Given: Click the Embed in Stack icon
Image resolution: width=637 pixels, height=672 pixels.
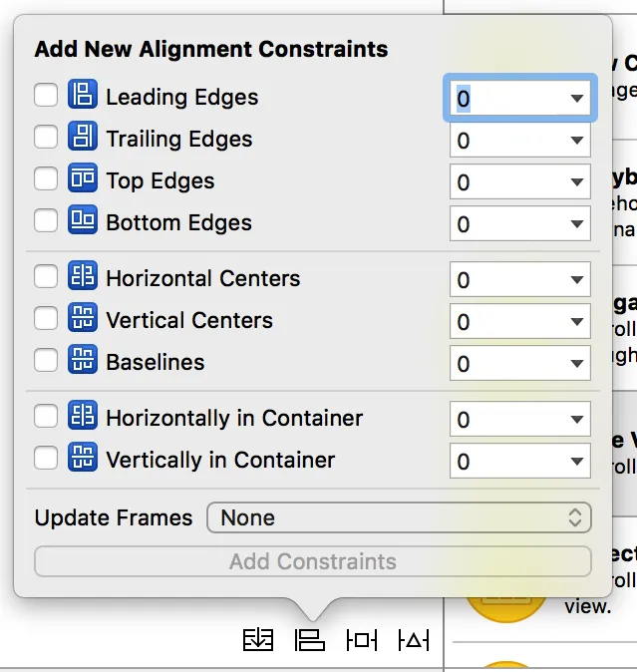Looking at the screenshot, I should (x=258, y=639).
